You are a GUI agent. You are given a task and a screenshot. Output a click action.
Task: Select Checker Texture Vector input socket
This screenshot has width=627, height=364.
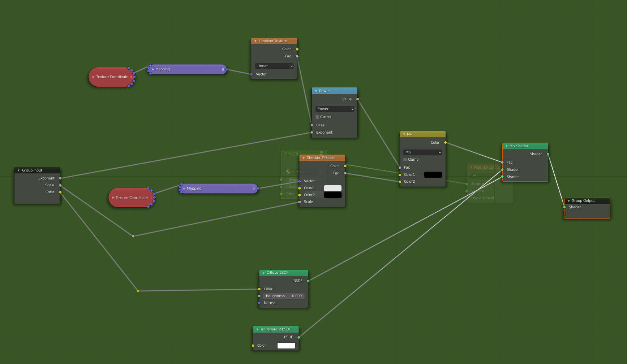[x=300, y=181]
